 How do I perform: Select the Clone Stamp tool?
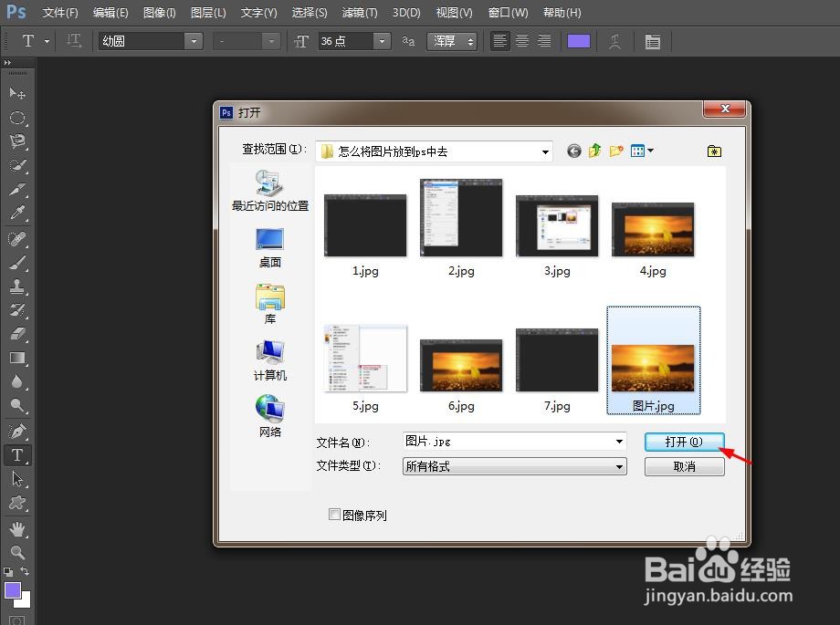pyautogui.click(x=17, y=286)
